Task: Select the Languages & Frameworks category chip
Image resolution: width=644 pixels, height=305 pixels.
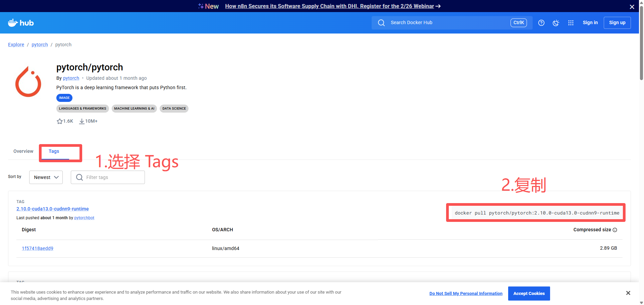Action: coord(83,109)
